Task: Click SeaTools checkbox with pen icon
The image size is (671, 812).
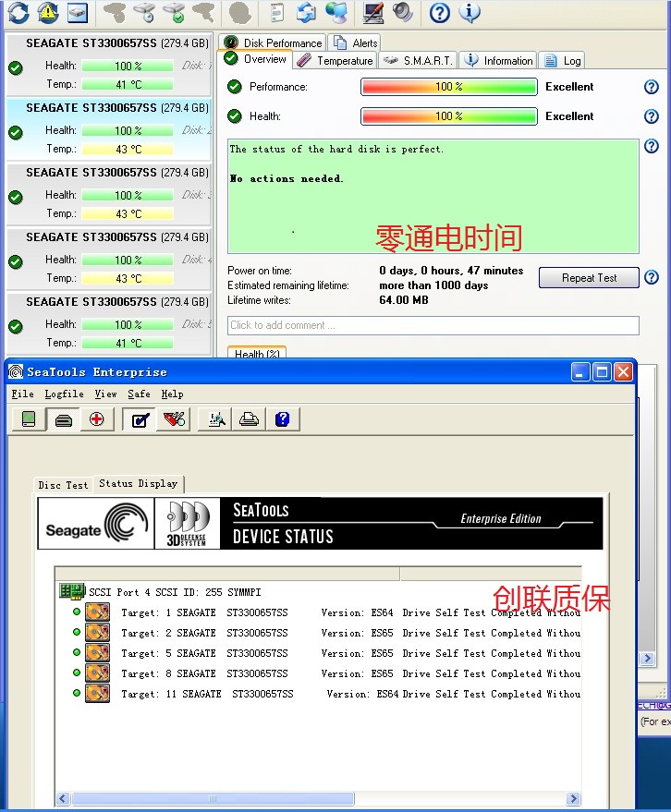Action: click(x=140, y=419)
